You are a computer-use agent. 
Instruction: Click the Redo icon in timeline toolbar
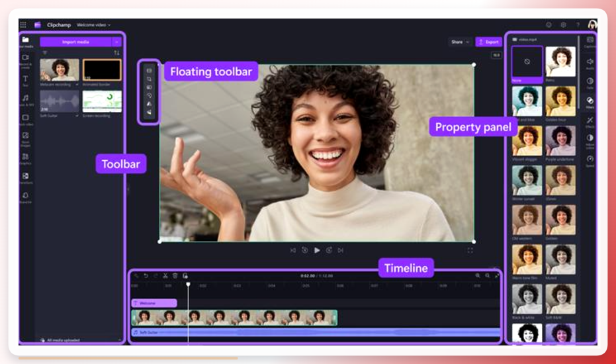tap(155, 275)
